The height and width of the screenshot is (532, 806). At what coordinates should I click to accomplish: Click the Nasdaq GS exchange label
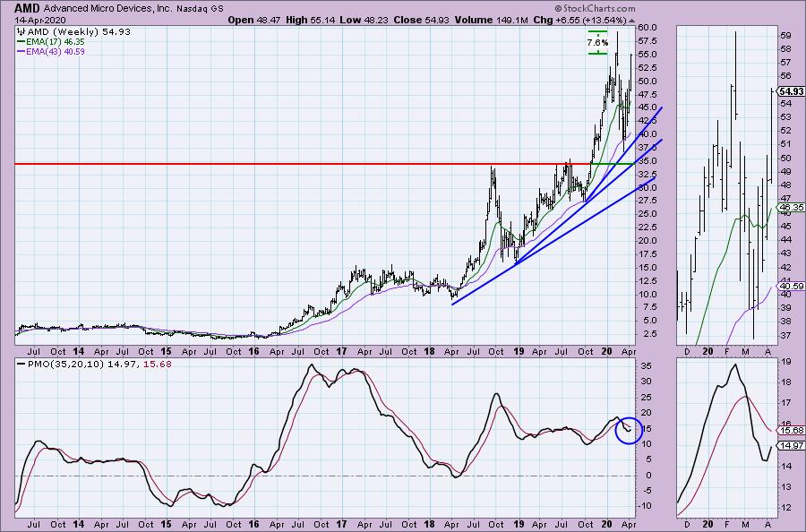tap(200, 9)
